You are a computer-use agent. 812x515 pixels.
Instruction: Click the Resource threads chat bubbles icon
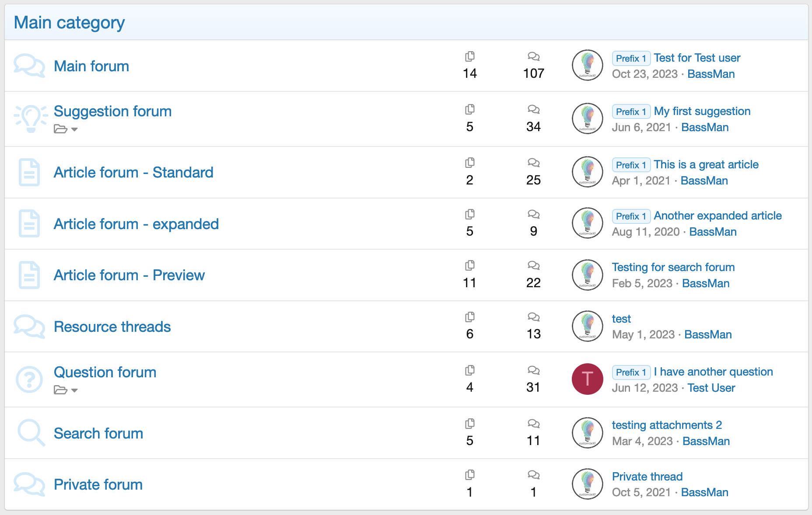tap(29, 327)
